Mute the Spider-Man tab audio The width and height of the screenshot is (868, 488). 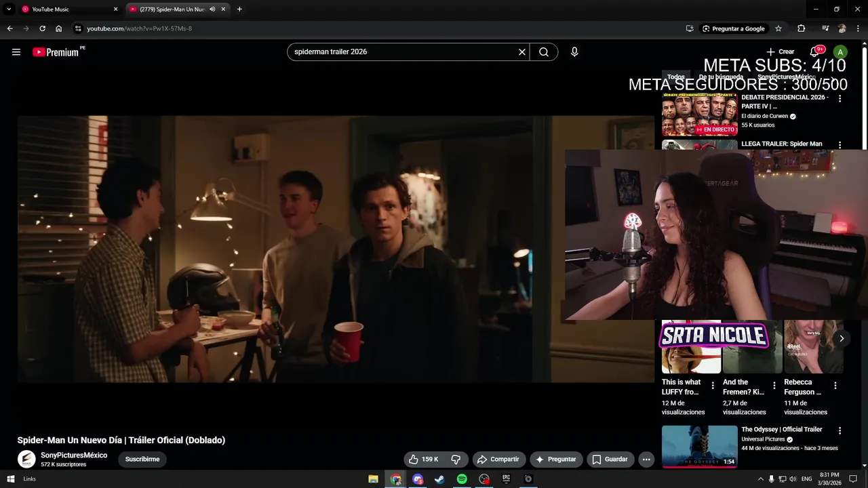coord(212,9)
